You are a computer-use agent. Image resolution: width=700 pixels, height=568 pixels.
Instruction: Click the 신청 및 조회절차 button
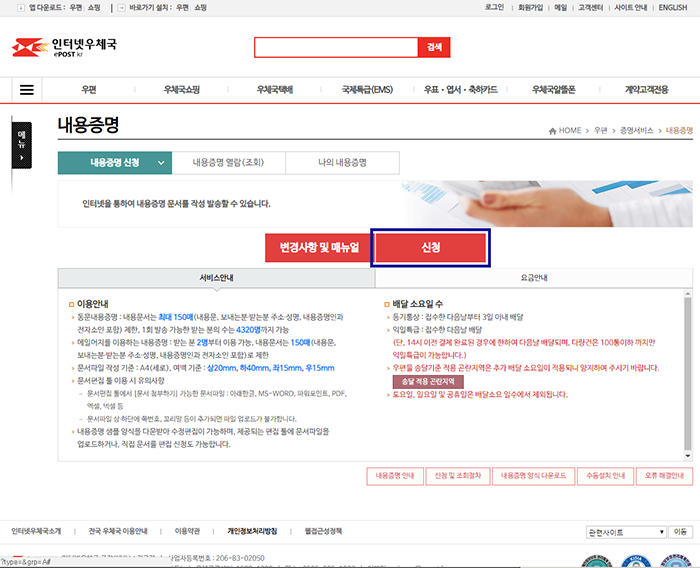pyautogui.click(x=458, y=476)
